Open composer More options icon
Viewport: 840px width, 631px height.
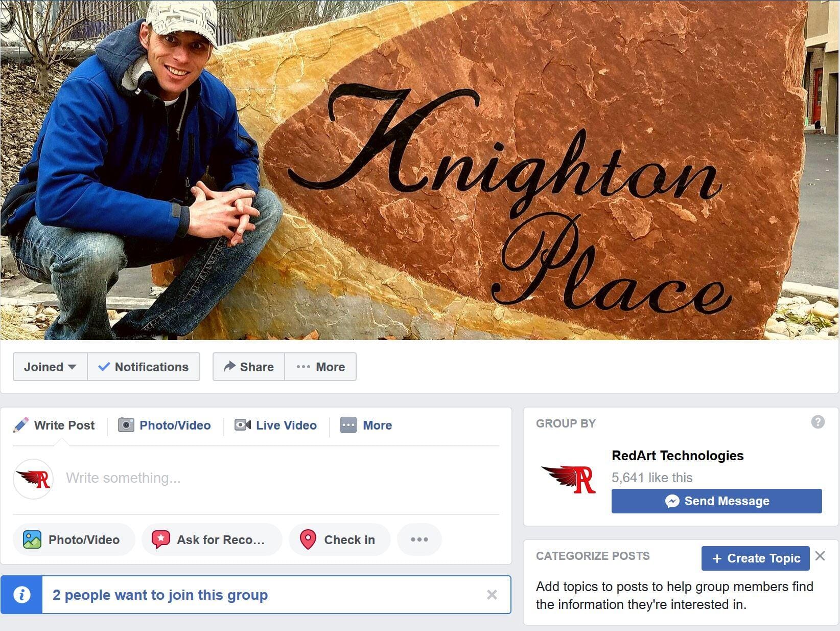[348, 425]
